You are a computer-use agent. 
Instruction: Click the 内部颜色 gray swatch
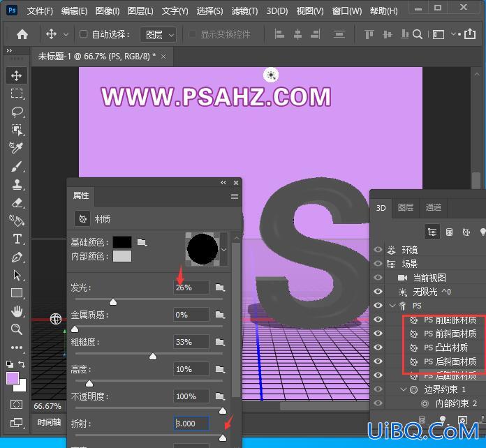122,256
